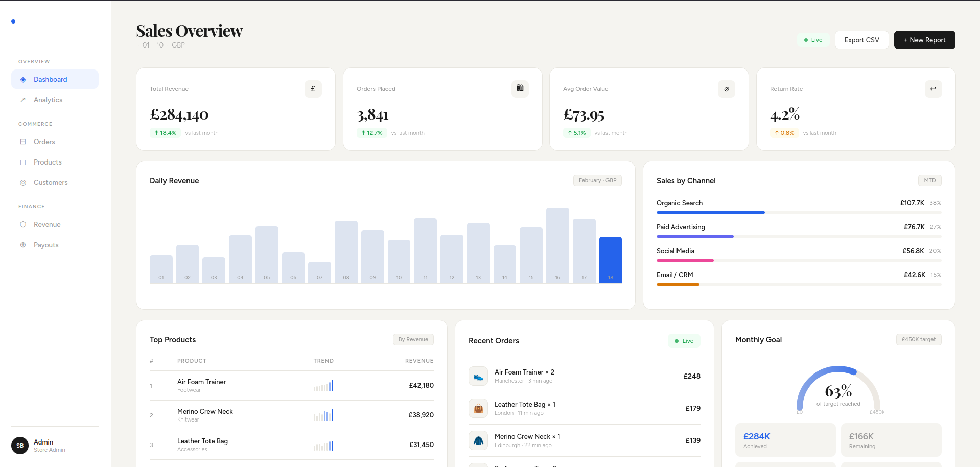The image size is (980, 467).
Task: Toggle the Live status indicator near Export CSV
Action: pos(812,39)
